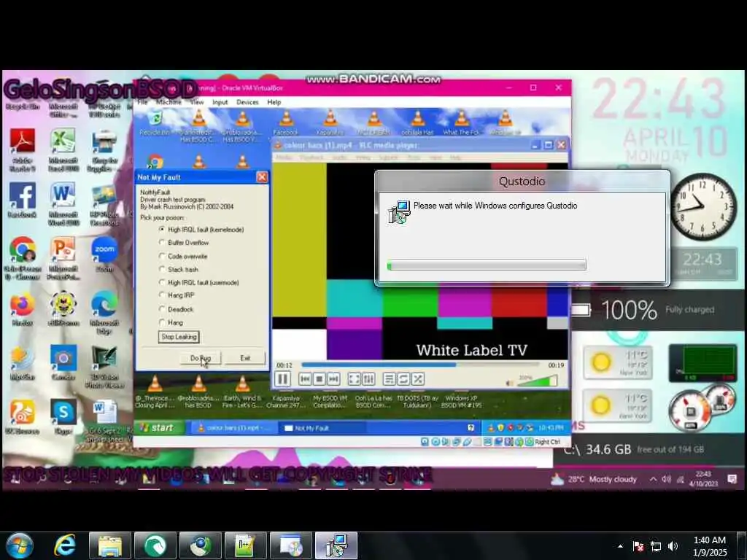Switch to Not My Fault XP taskbar item

tap(322, 428)
